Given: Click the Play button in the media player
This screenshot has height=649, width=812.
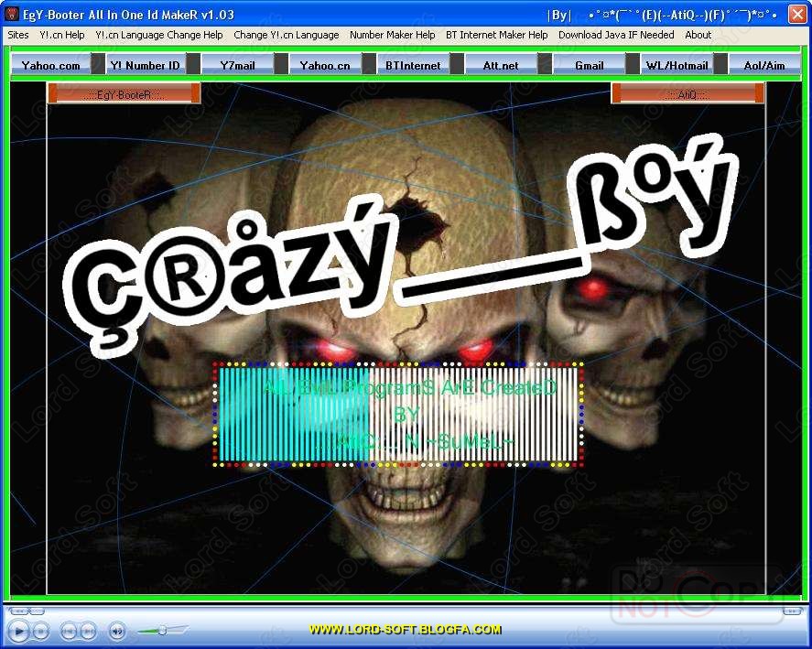Looking at the screenshot, I should [18, 631].
